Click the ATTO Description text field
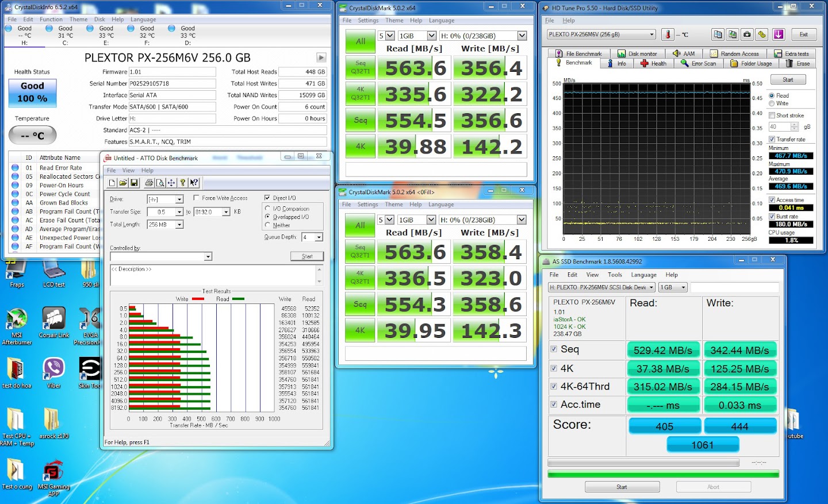Viewport: 828px width, 504px height. 213,275
